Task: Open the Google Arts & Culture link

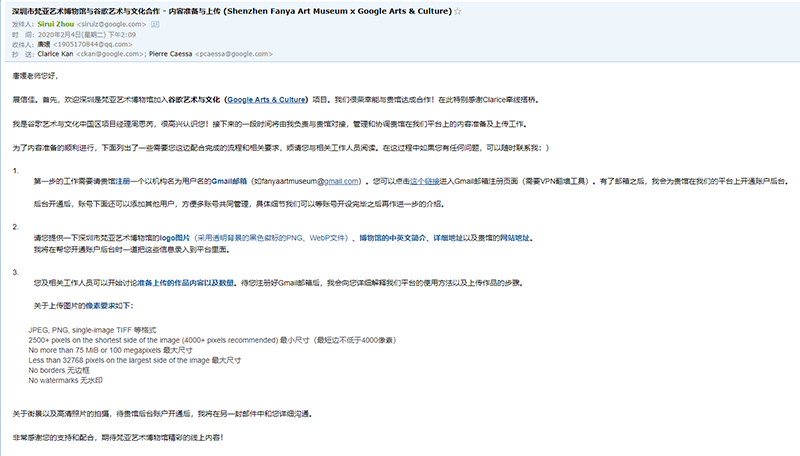Action: [266, 99]
